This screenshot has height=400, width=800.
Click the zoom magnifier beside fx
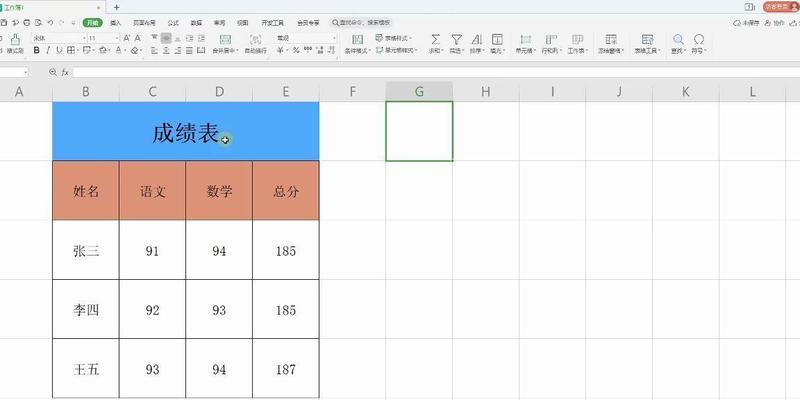53,72
